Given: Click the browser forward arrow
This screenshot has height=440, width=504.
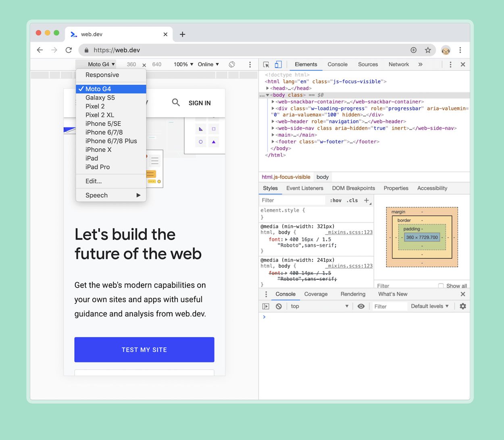Looking at the screenshot, I should pos(54,50).
